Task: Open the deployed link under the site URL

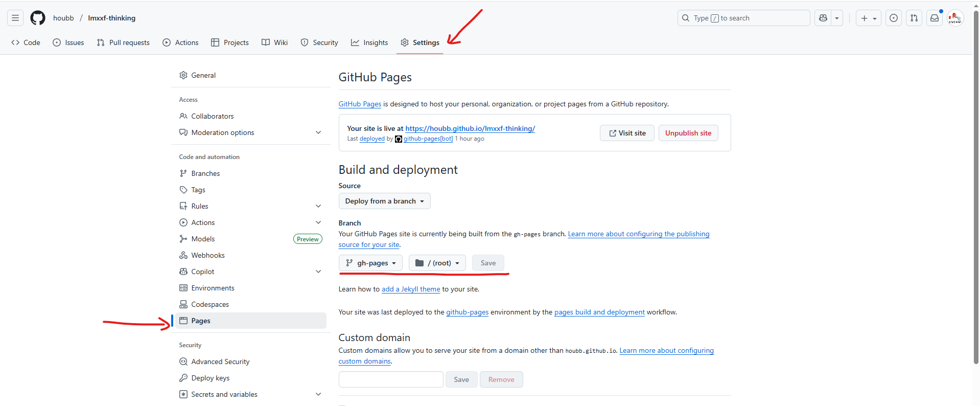Action: (372, 139)
